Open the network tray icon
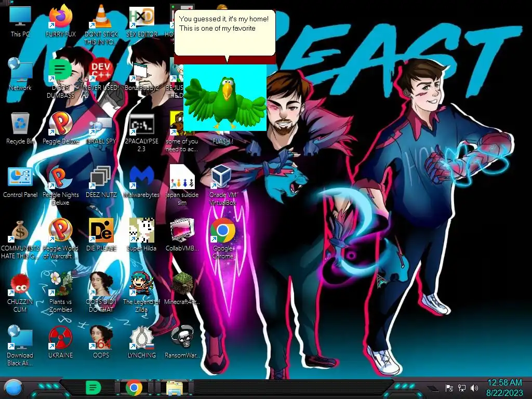Viewport: 532px width, 399px height. point(462,388)
